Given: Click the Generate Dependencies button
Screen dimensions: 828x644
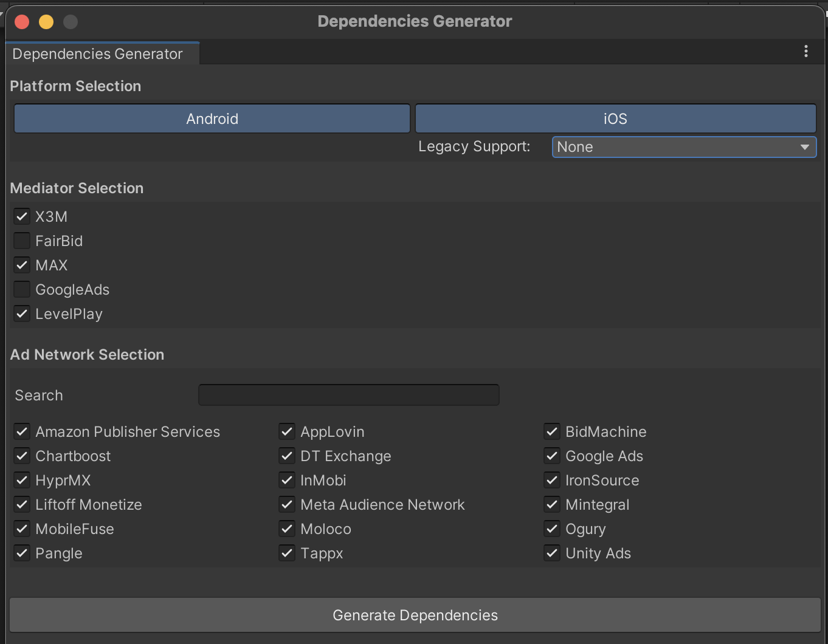Looking at the screenshot, I should click(x=415, y=615).
